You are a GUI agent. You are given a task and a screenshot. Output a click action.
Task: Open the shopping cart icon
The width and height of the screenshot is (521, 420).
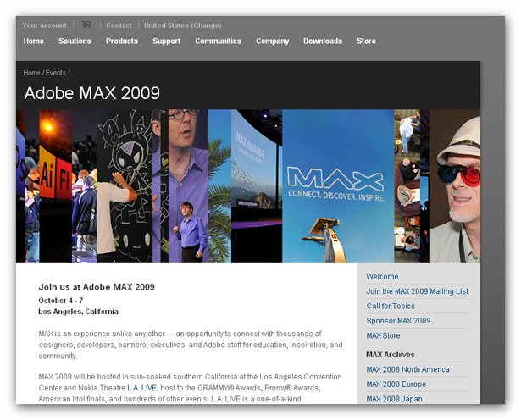coord(86,25)
